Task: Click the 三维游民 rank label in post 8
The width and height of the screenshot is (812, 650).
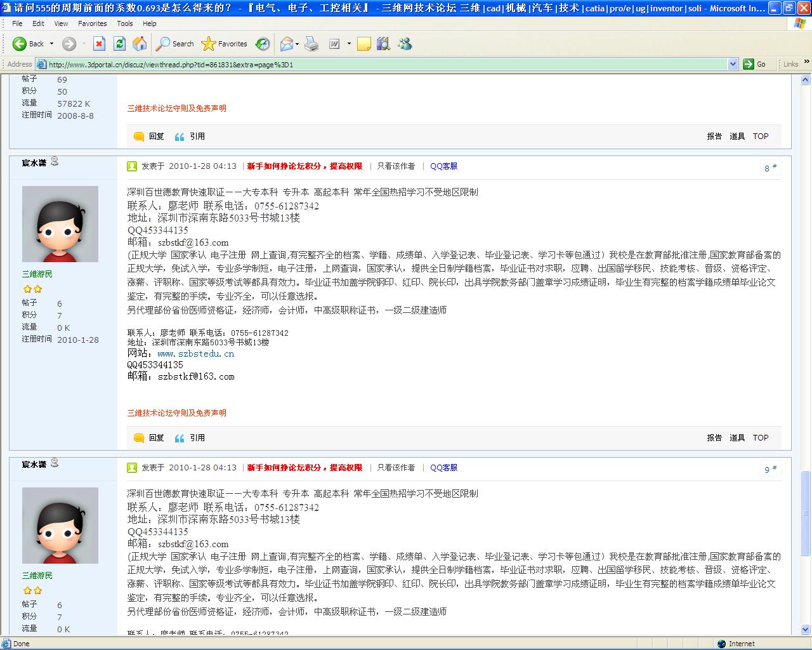Action: [37, 274]
